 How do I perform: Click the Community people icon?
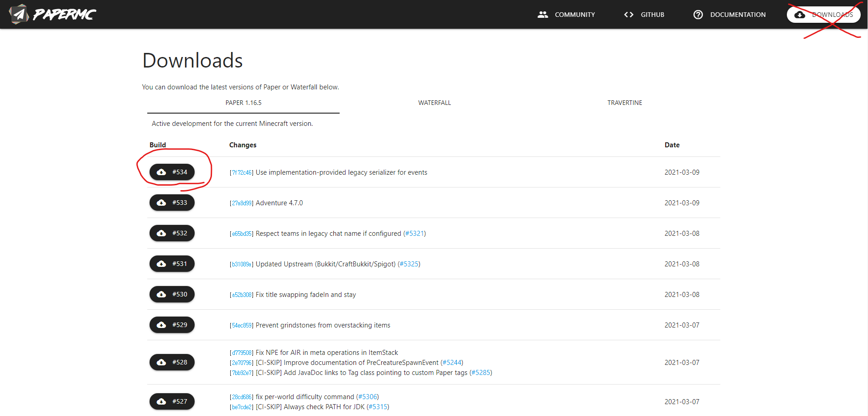542,15
